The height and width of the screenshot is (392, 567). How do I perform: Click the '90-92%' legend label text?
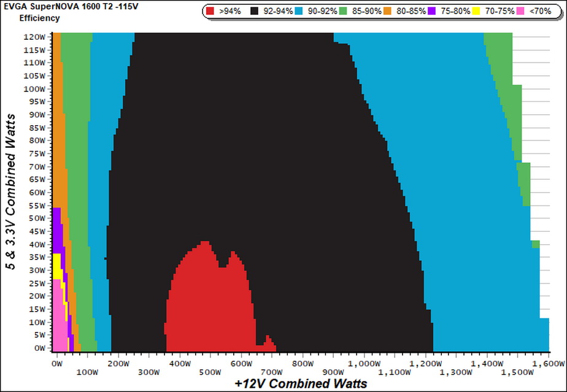pyautogui.click(x=323, y=11)
